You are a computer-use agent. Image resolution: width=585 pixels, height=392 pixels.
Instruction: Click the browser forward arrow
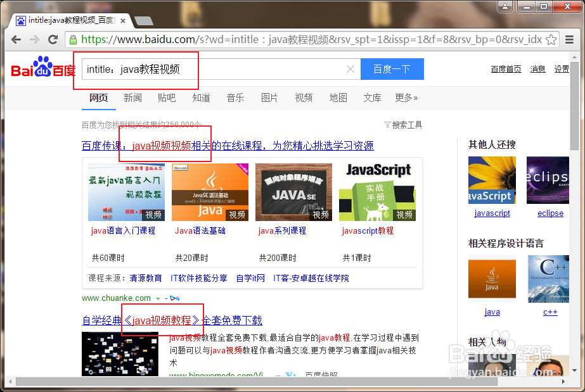tap(34, 39)
